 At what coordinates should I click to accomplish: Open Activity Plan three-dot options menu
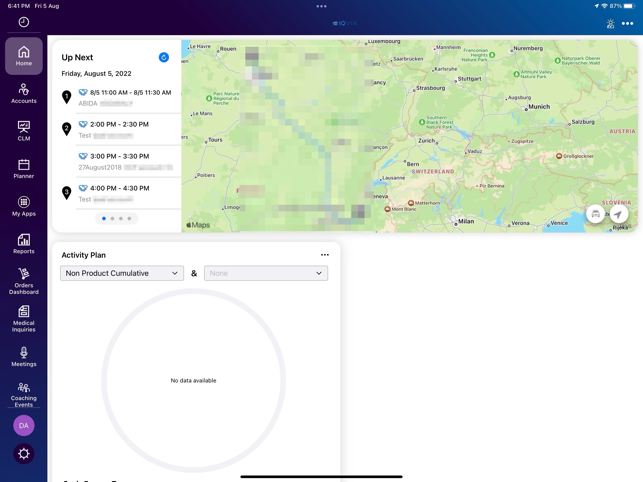(x=325, y=255)
